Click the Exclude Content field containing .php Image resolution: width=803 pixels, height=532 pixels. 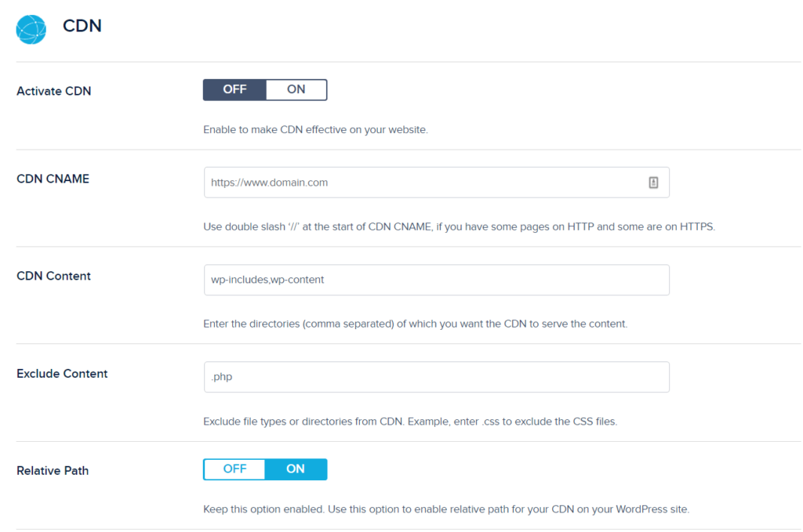click(x=436, y=377)
